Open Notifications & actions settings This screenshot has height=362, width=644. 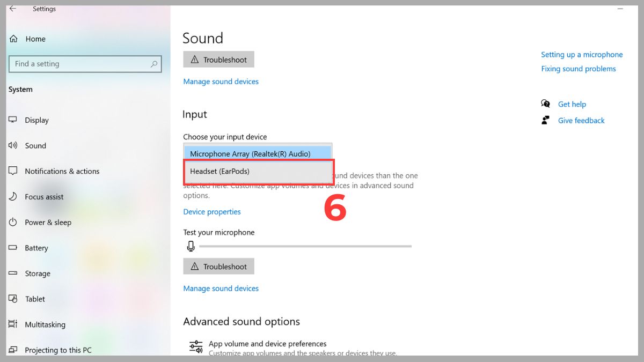click(12, 171)
